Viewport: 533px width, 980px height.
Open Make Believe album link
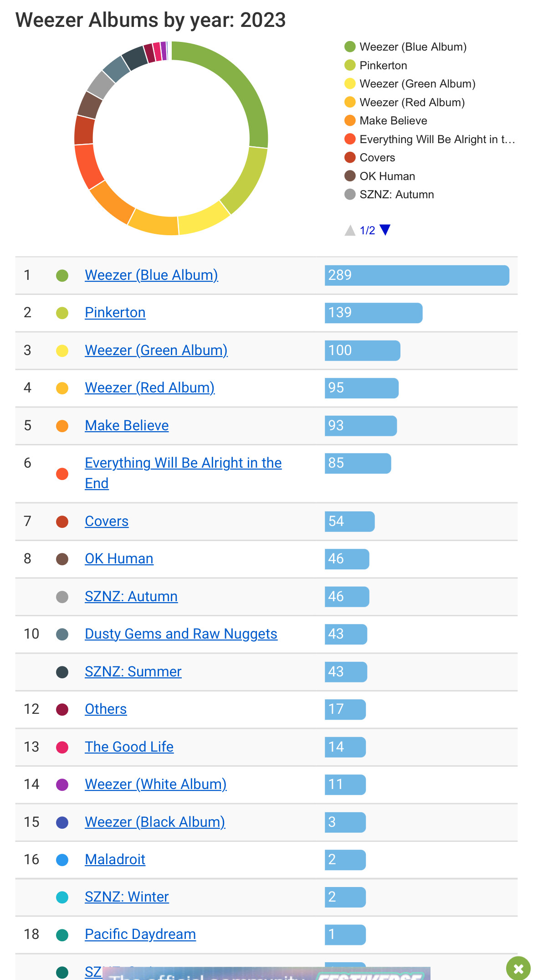(x=127, y=425)
